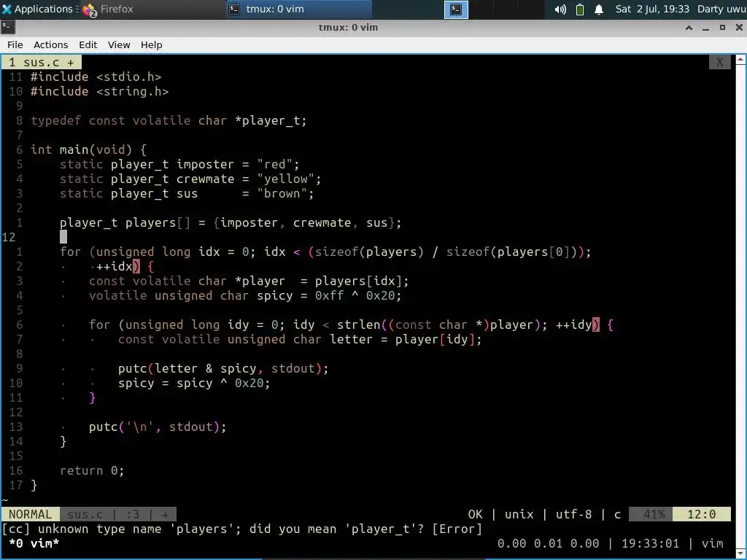Select the tmux window '*0 vim*'
The height and width of the screenshot is (560, 747).
pos(34,543)
